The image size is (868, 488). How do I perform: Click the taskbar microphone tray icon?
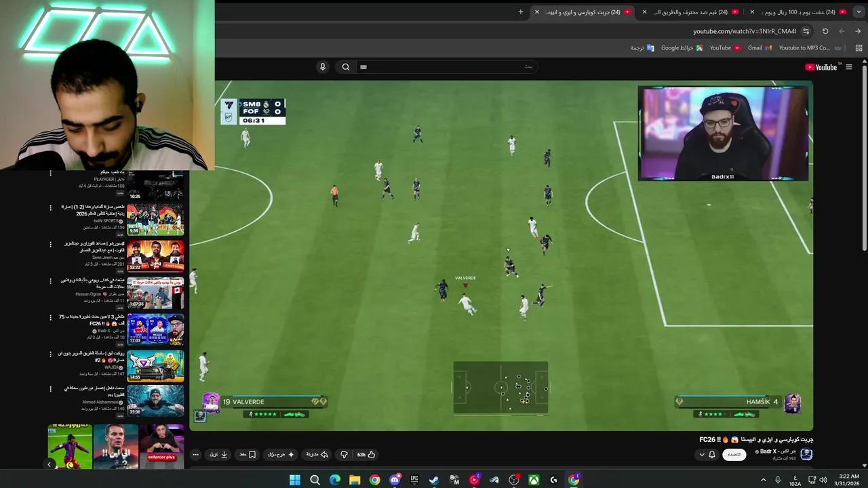778,480
